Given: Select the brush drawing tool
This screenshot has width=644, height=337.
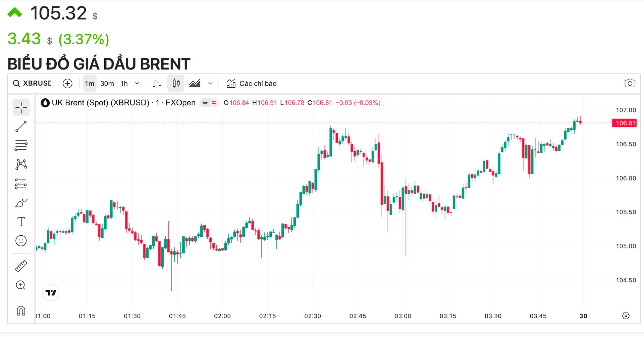Looking at the screenshot, I should coord(21,203).
